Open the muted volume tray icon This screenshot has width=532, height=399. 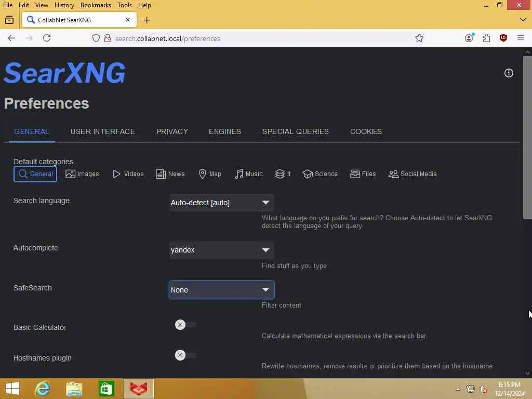[x=483, y=389]
